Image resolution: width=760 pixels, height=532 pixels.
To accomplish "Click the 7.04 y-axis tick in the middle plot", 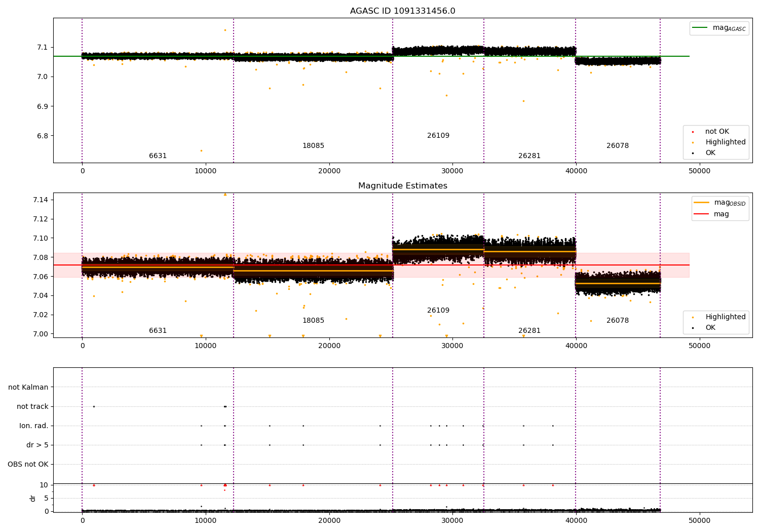I will point(41,295).
